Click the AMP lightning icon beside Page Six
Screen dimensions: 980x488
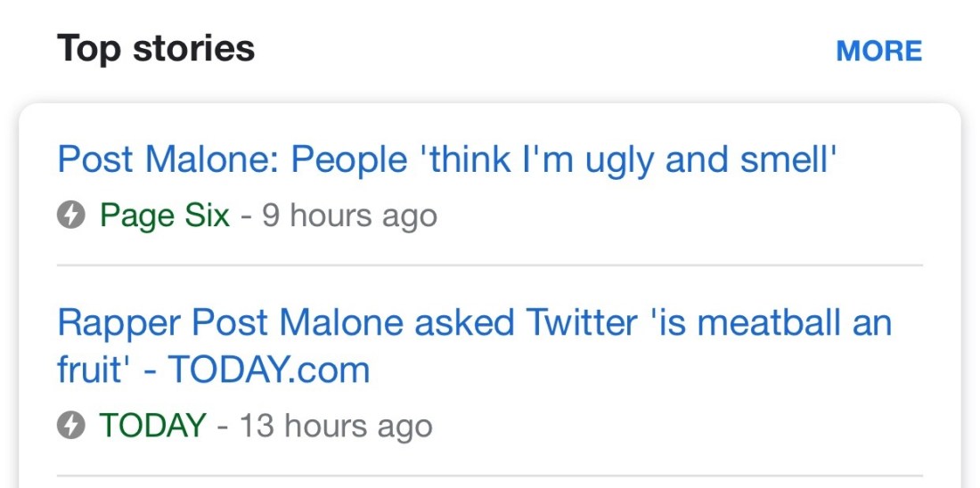[70, 216]
